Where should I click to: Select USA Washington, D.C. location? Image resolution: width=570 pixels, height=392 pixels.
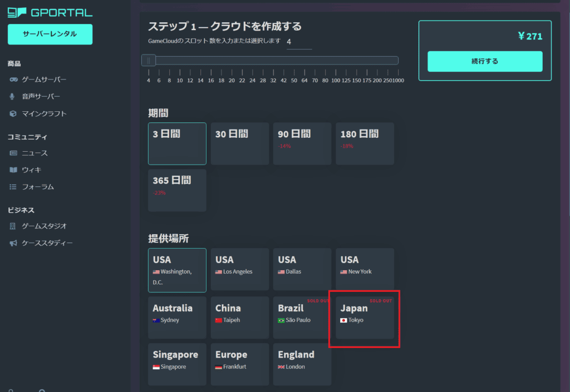point(177,270)
